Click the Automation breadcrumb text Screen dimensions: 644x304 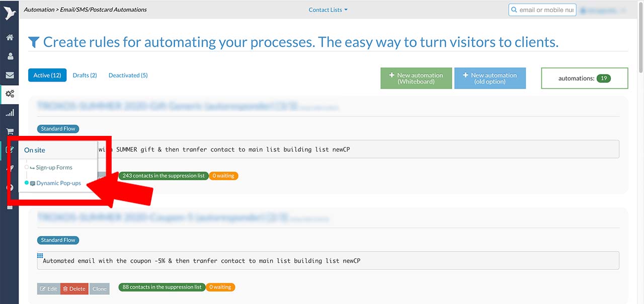click(38, 10)
